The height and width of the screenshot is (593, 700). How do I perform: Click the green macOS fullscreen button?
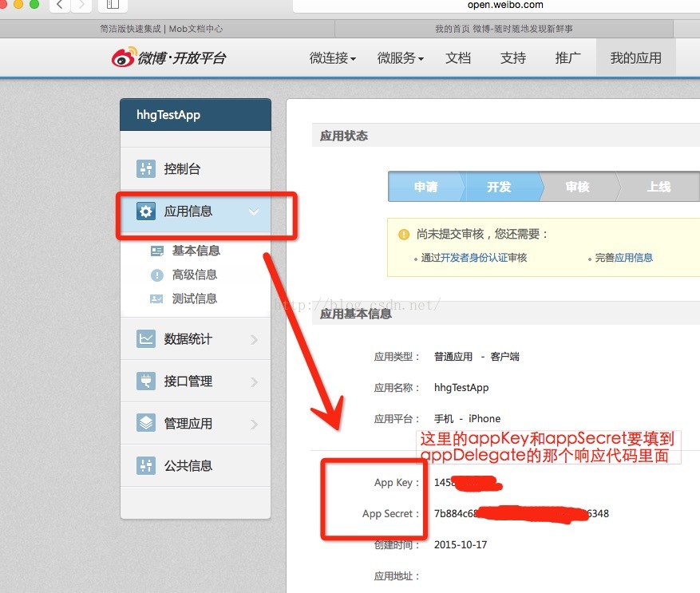[x=34, y=4]
